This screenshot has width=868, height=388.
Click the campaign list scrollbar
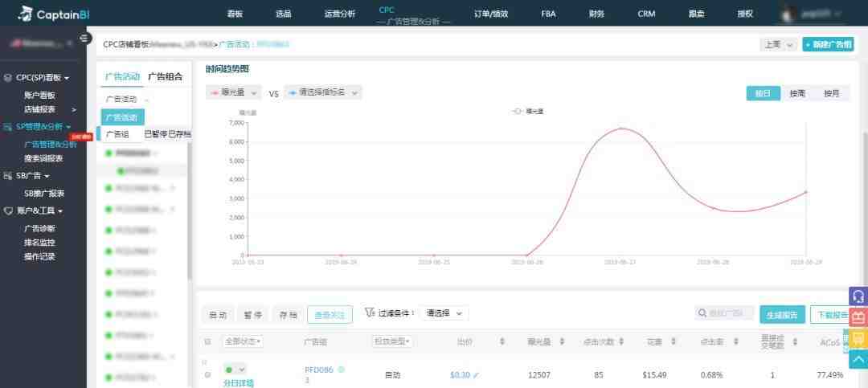point(190,210)
